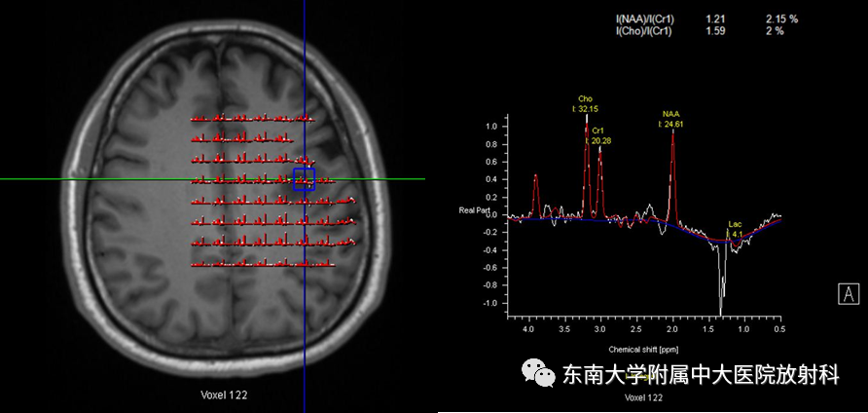Select the NAA integral value "24.61"
868x413 pixels.
673,124
